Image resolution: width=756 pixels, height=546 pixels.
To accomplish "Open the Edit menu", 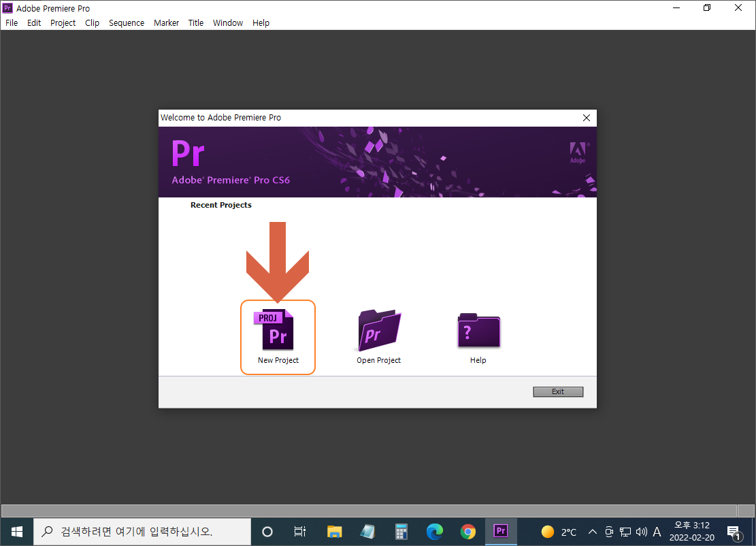I will pyautogui.click(x=34, y=22).
